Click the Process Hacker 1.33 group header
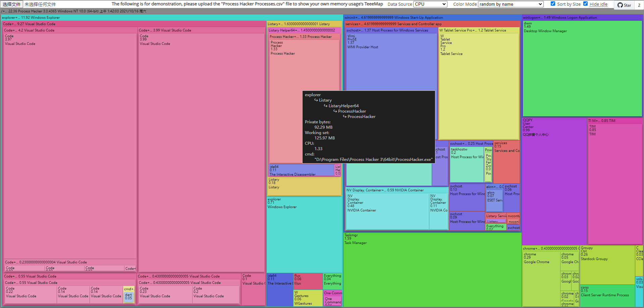The width and height of the screenshot is (644, 308). 304,37
